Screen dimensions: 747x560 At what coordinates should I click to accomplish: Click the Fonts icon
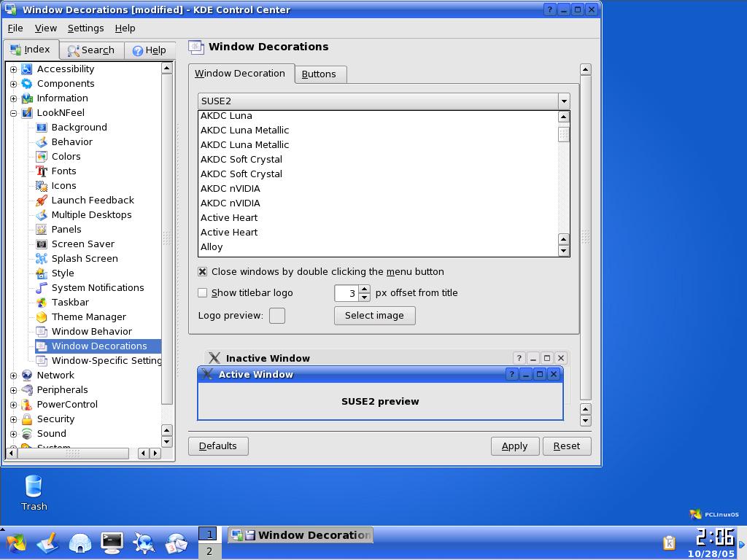42,171
